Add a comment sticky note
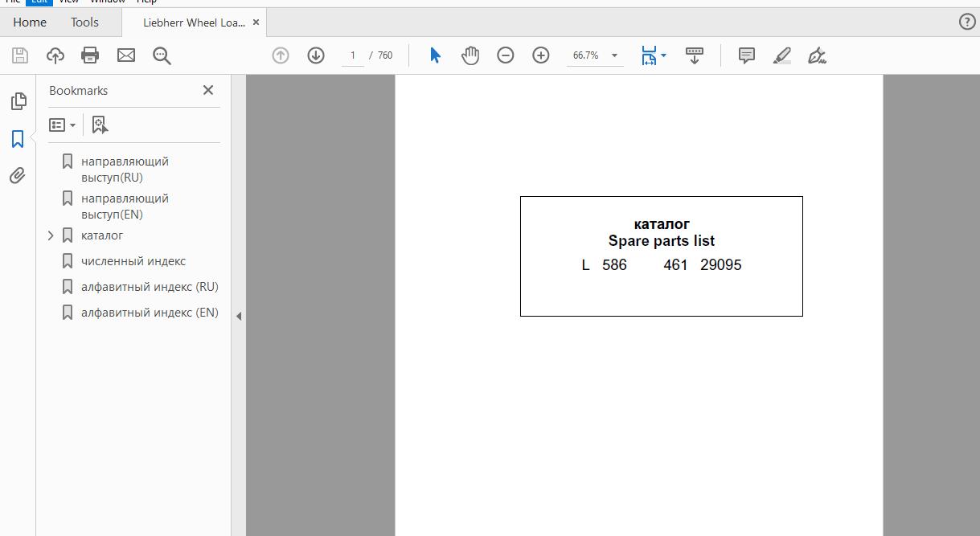The height and width of the screenshot is (536, 980). coord(747,55)
